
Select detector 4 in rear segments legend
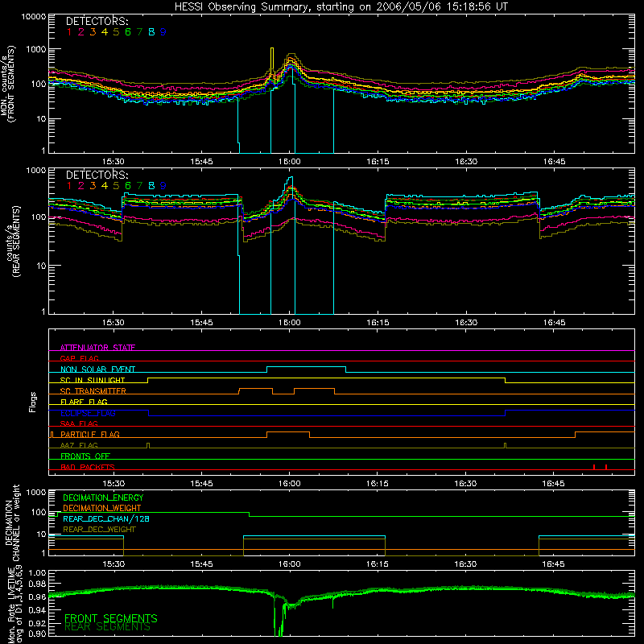(x=105, y=186)
